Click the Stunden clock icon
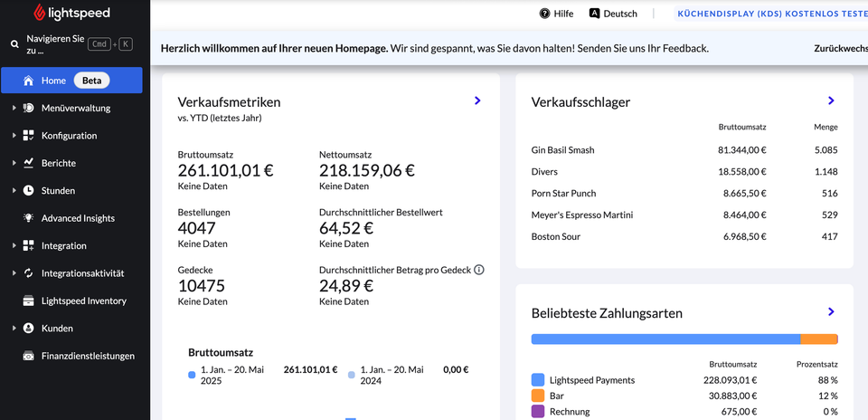The height and width of the screenshot is (420, 868). click(29, 191)
